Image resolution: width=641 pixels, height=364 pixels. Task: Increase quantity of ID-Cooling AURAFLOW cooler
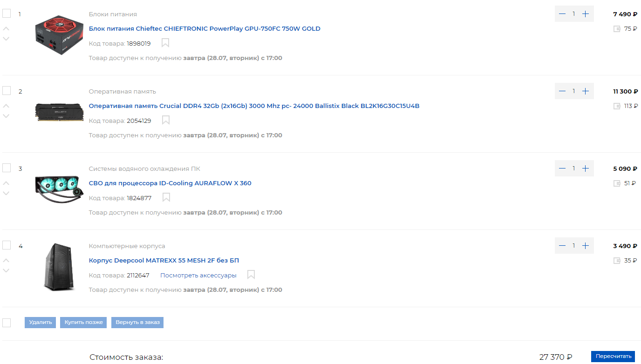pyautogui.click(x=586, y=169)
